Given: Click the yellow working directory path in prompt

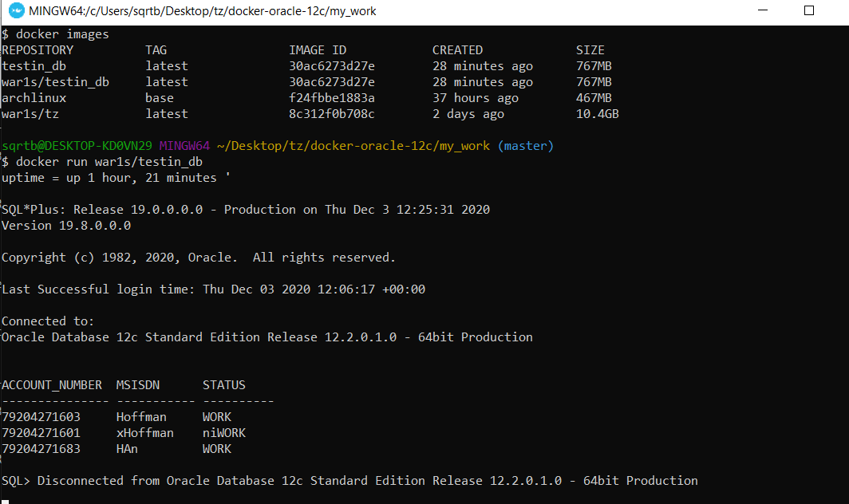Looking at the screenshot, I should coord(353,146).
